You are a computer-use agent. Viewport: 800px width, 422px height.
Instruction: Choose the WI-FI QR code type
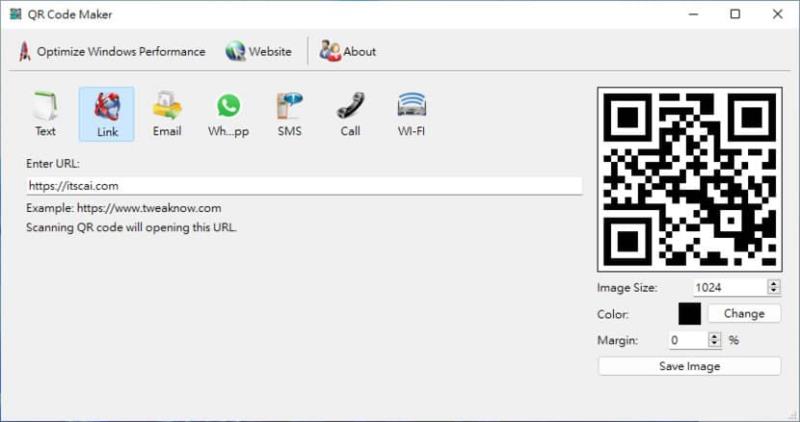tap(411, 114)
